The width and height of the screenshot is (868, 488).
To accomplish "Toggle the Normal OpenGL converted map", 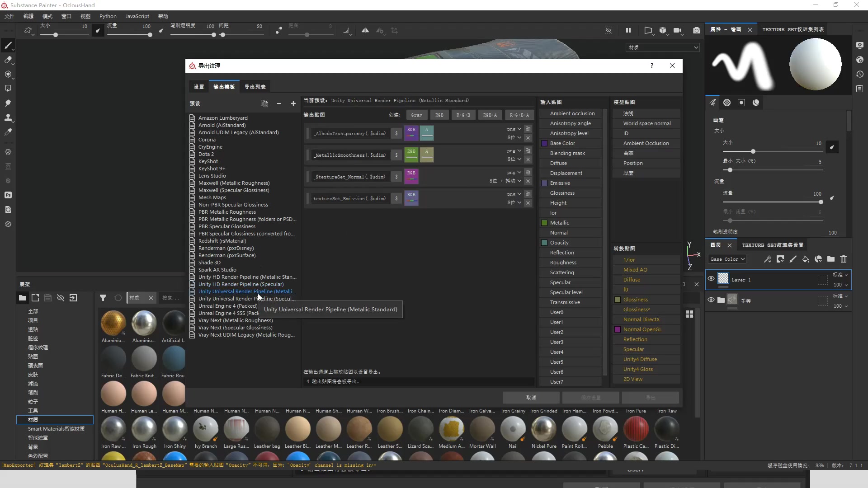I will (618, 329).
